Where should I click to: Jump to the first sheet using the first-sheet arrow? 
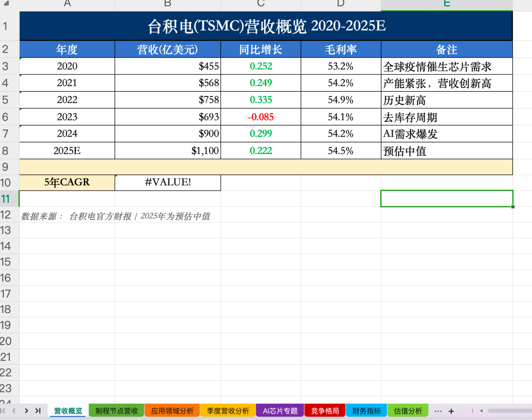[3, 411]
